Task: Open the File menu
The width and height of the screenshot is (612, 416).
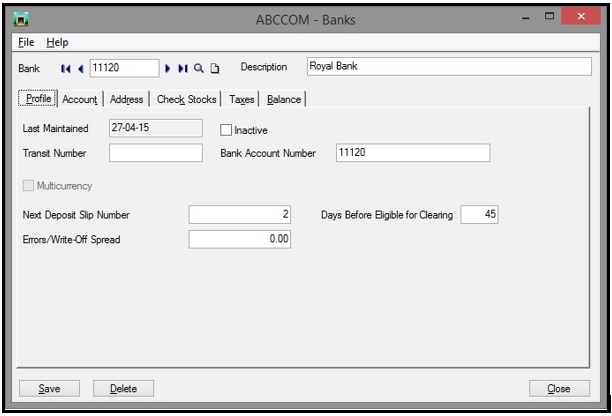Action: (26, 42)
